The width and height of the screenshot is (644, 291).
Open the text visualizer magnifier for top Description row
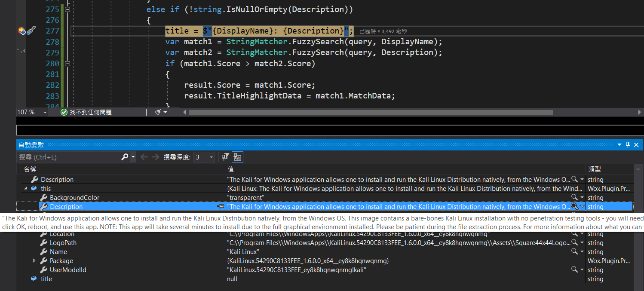pyautogui.click(x=574, y=179)
